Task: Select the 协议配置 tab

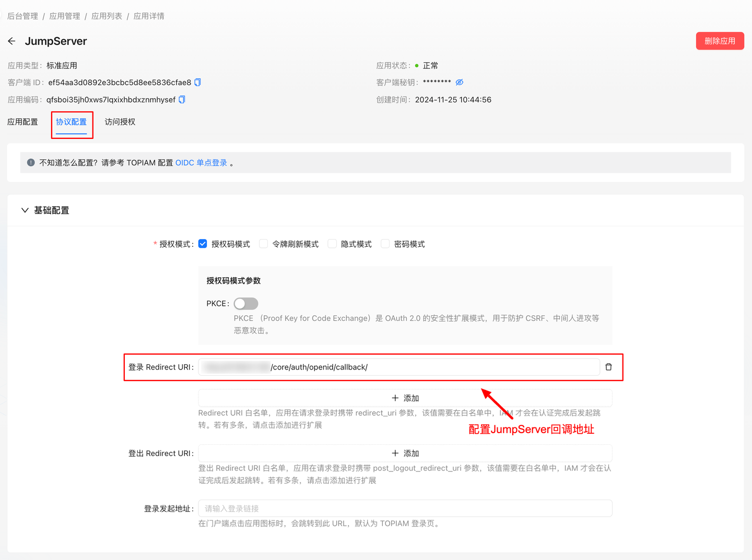Action: tap(72, 122)
